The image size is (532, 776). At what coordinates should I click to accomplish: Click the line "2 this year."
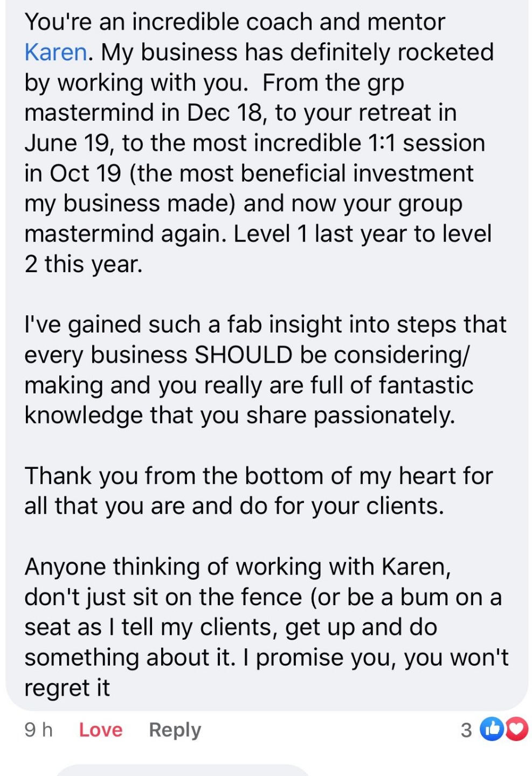point(84,265)
